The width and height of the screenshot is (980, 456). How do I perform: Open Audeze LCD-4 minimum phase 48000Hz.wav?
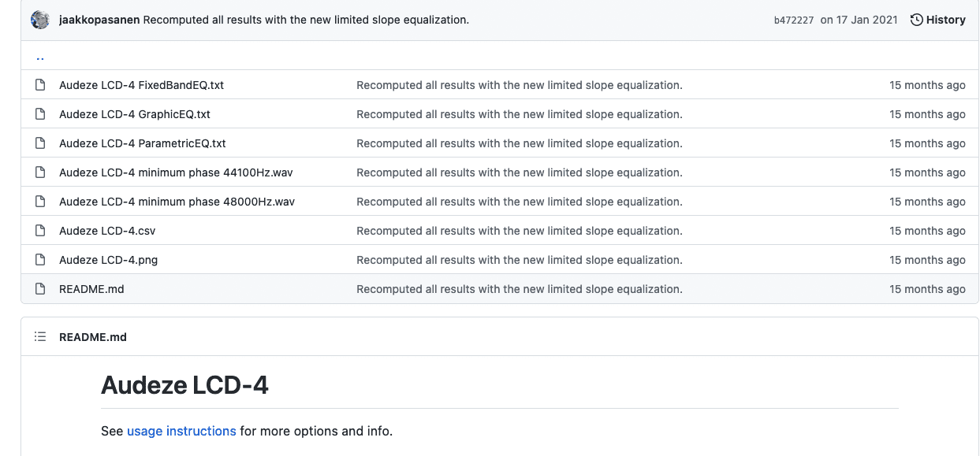pos(177,202)
